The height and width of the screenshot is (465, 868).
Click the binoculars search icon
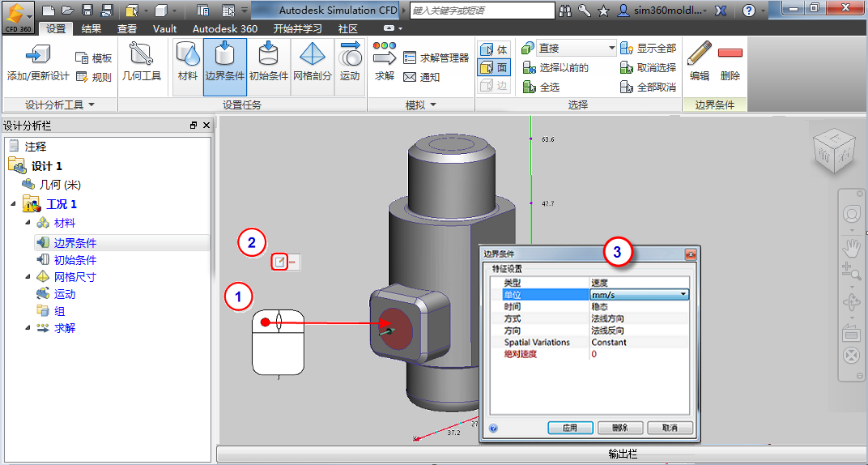pos(565,11)
